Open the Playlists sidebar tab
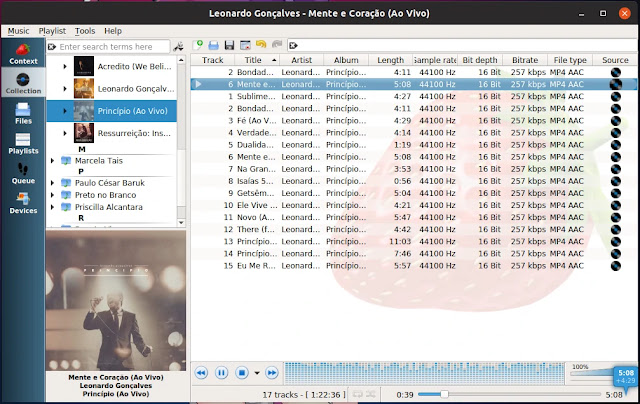This screenshot has width=640, height=404. (23, 144)
